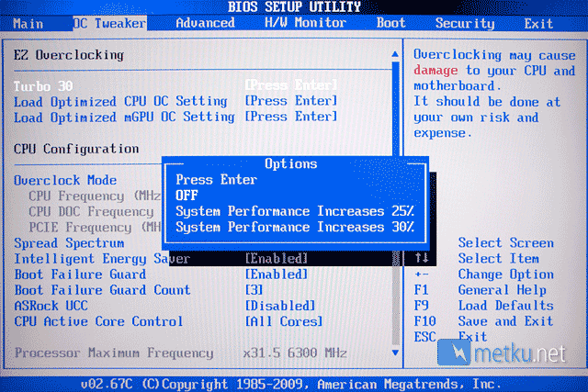Select the Boot Failure Guard item
The height and width of the screenshot is (392, 588).
pos(80,274)
